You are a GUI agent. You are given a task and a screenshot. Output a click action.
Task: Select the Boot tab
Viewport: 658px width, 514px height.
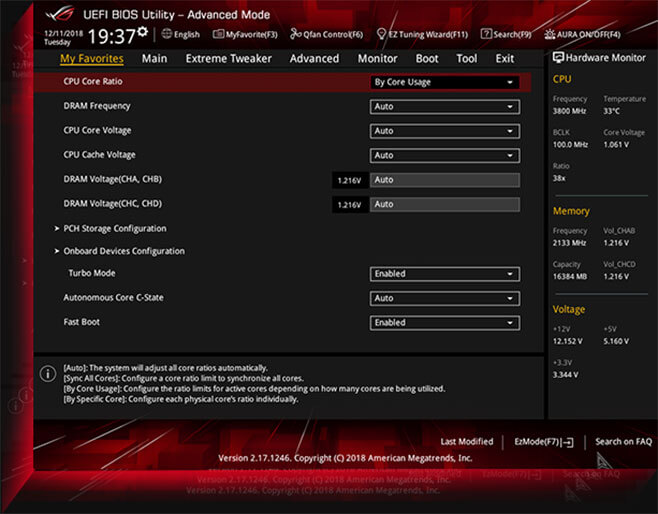pyautogui.click(x=427, y=59)
